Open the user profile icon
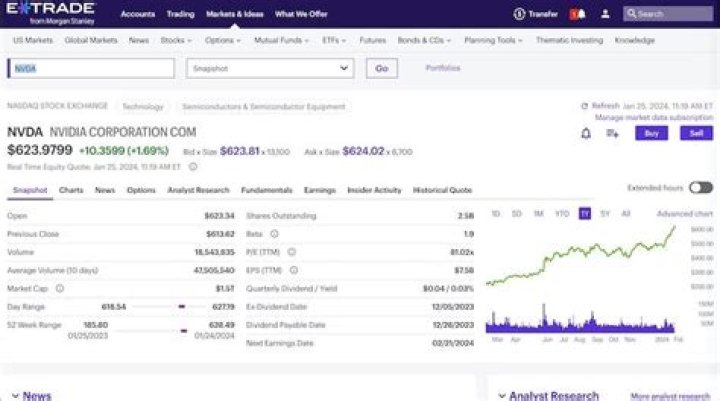This screenshot has height=401, width=720. coord(605,14)
